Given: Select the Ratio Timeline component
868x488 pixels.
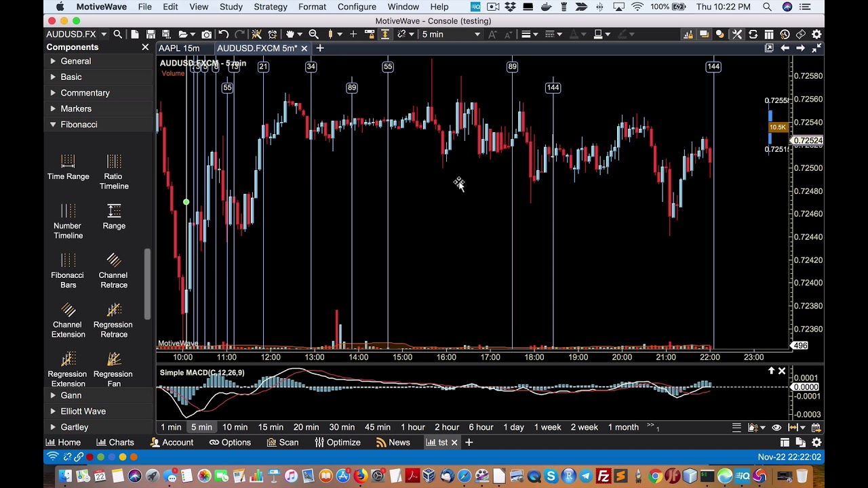Looking at the screenshot, I should point(114,171).
